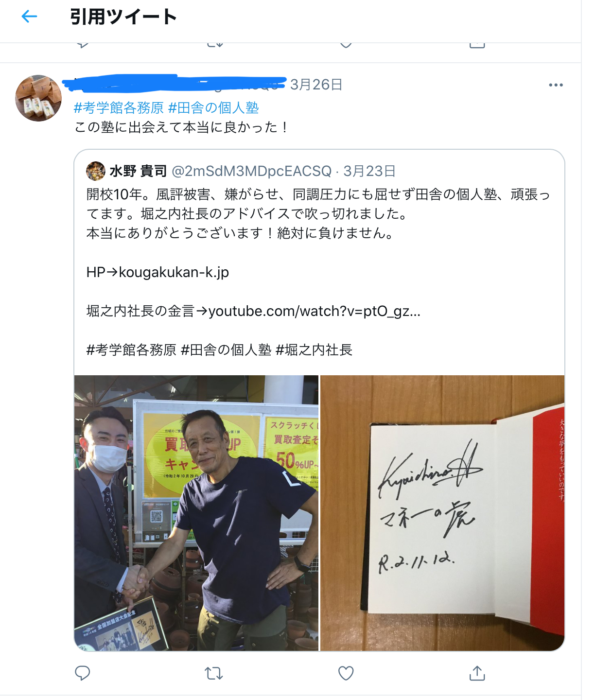Screen dimensions: 595x700
Task: Click the partially hidden share icon at top
Action: [477, 45]
